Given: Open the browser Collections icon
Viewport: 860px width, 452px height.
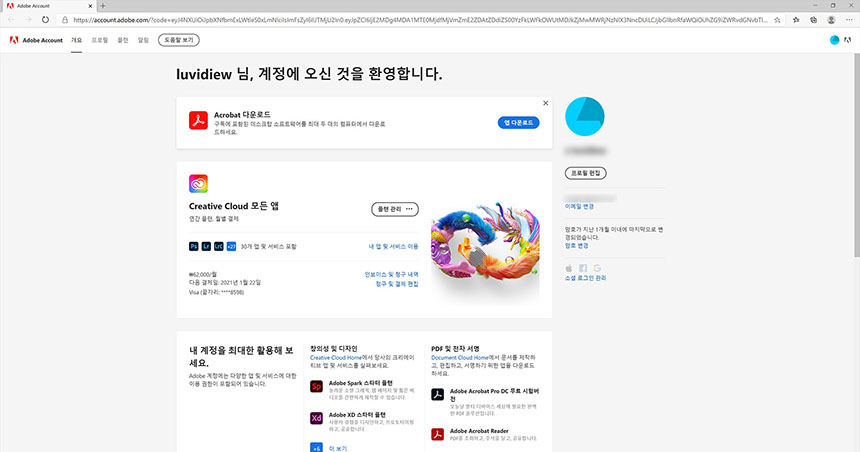Looking at the screenshot, I should coord(813,20).
